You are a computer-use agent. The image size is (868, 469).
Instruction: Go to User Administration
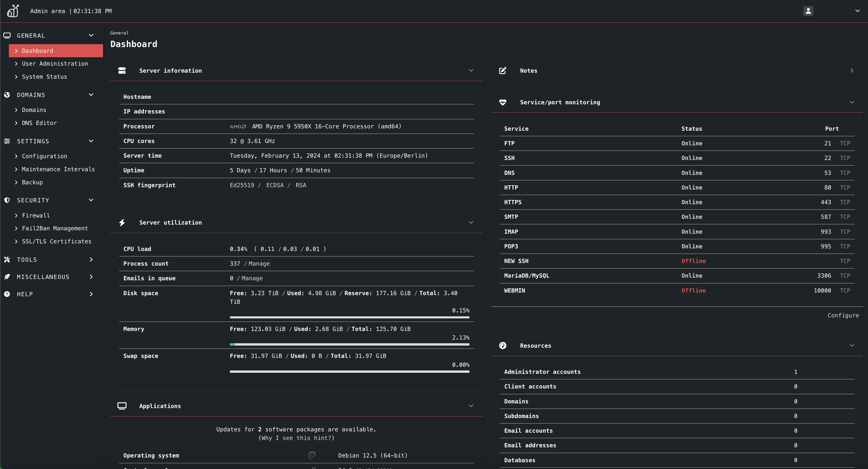(x=55, y=63)
